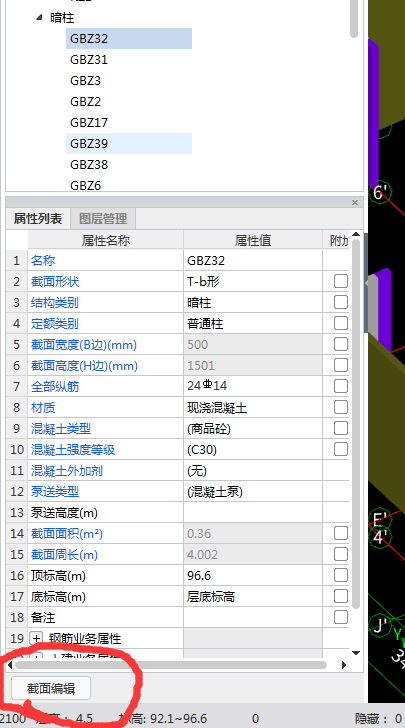Tick the 混凝土类型 row checkbox
This screenshot has height=728, width=405.
pyautogui.click(x=341, y=428)
